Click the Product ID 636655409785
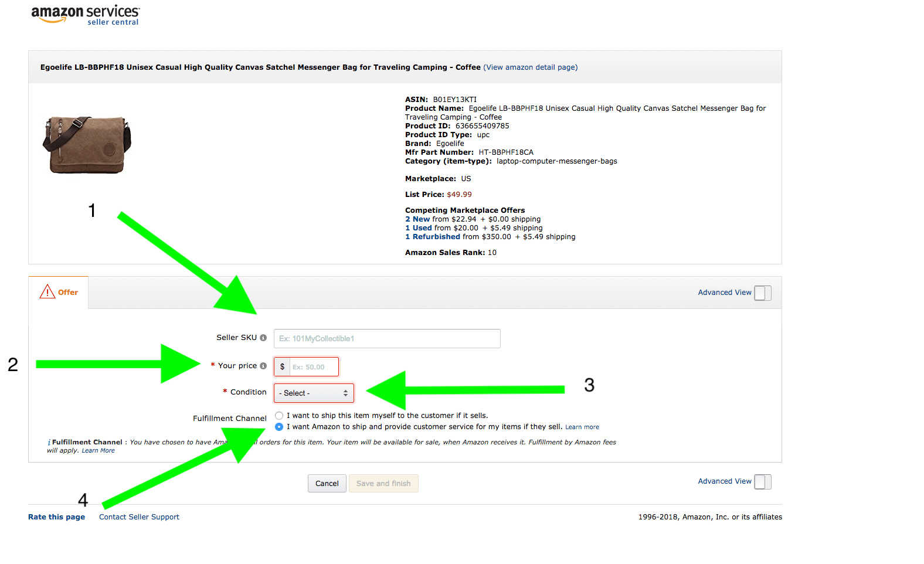The image size is (924, 564). 482,126
